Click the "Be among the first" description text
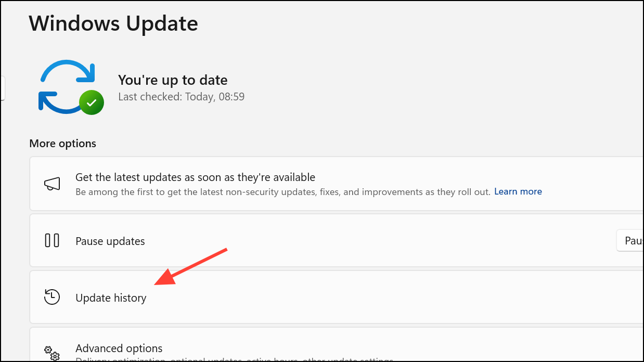 (x=283, y=192)
